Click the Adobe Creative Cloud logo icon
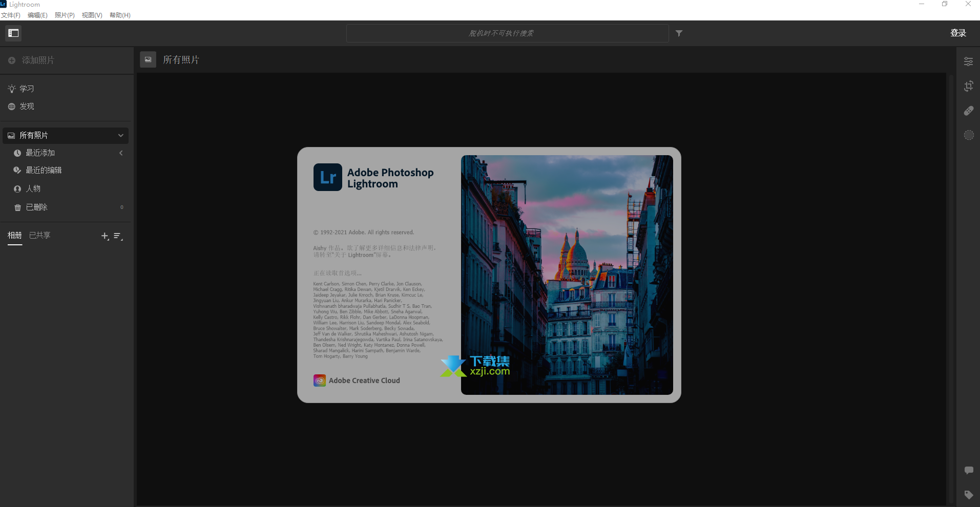This screenshot has width=980, height=507. click(320, 381)
